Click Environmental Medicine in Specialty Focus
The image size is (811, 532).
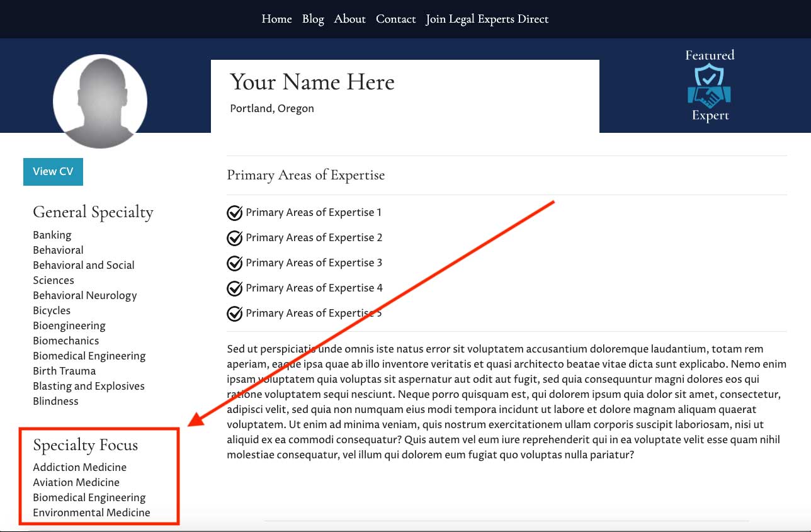pyautogui.click(x=91, y=512)
